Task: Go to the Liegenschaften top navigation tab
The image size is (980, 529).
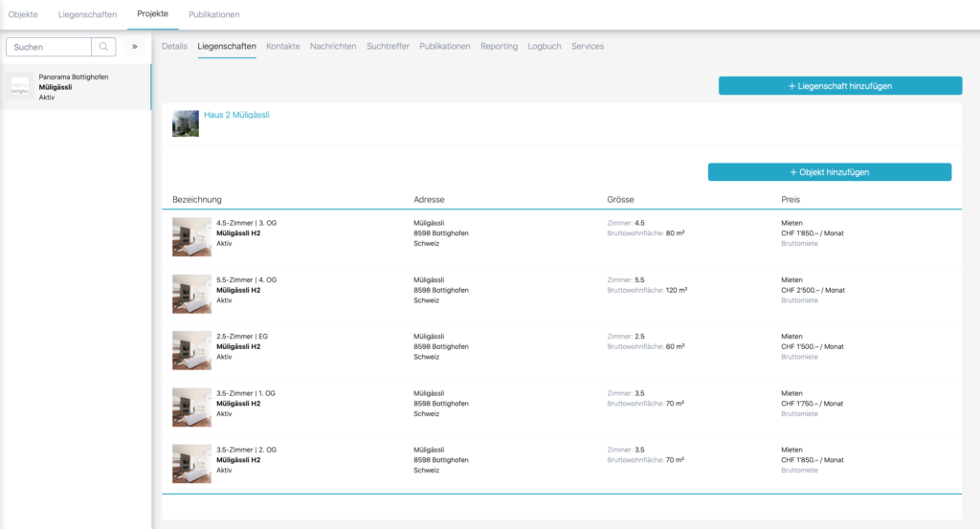Action: [87, 14]
